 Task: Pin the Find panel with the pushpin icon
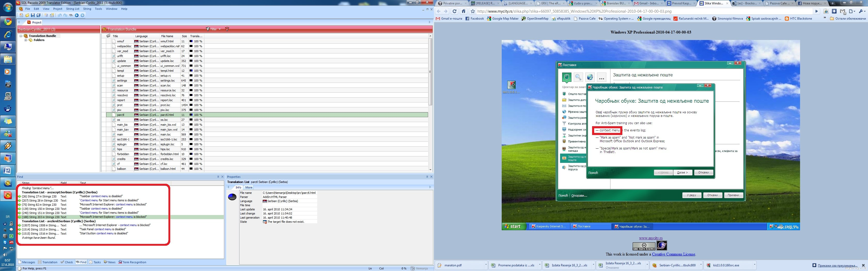coord(218,177)
